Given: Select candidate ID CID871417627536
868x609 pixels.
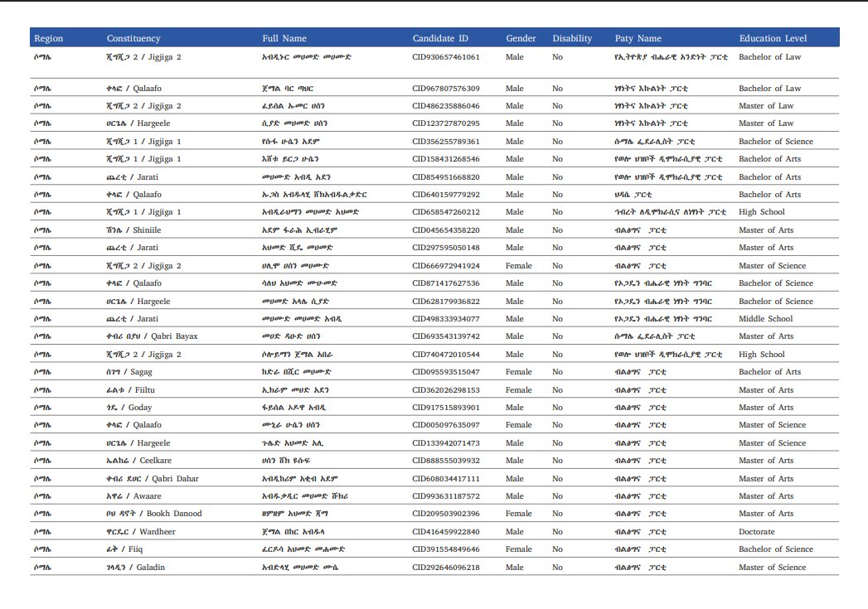Looking at the screenshot, I should (446, 283).
